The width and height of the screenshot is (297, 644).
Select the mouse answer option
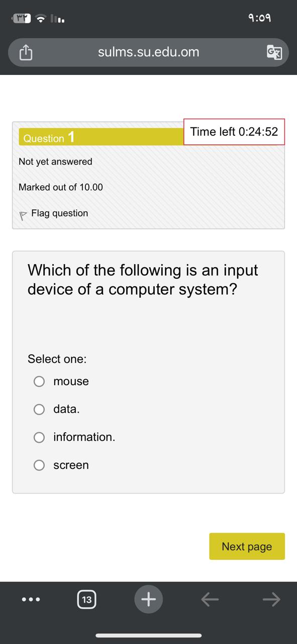pyautogui.click(x=39, y=381)
